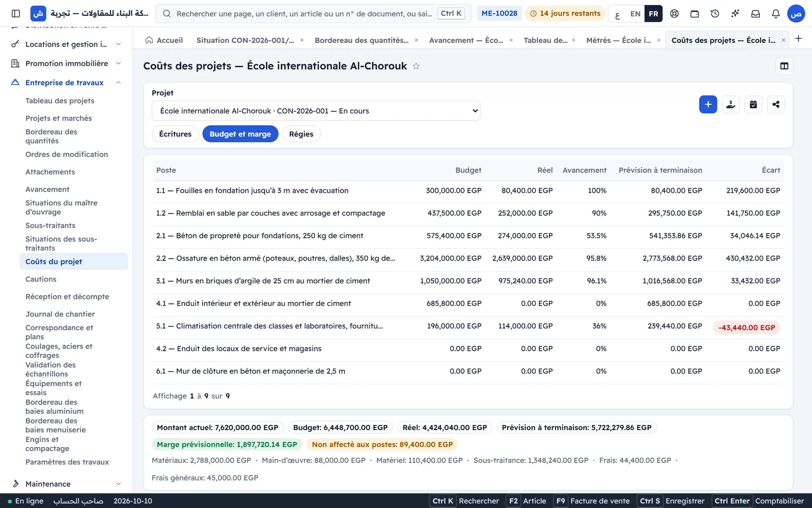The width and height of the screenshot is (812, 508).
Task: Select Budget et marge pill
Action: (240, 134)
